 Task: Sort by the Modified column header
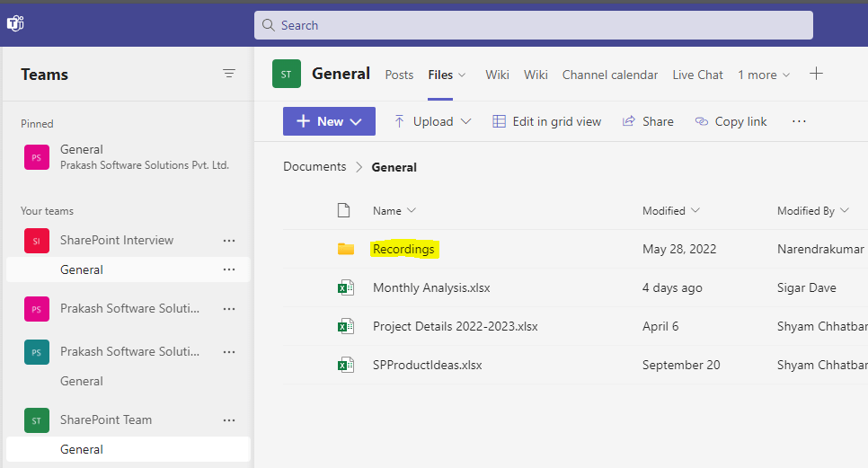[670, 210]
